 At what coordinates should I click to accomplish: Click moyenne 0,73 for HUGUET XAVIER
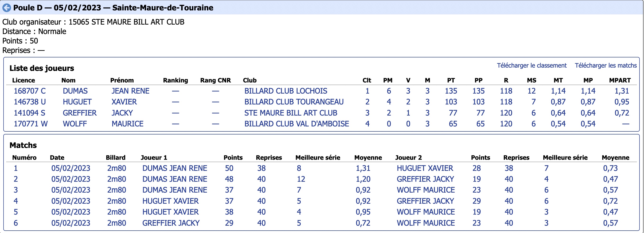(610, 168)
